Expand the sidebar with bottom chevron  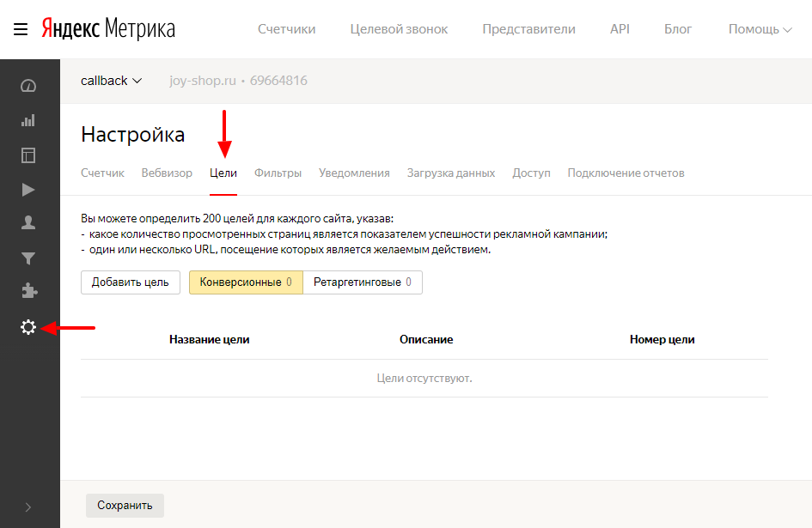pos(28,507)
